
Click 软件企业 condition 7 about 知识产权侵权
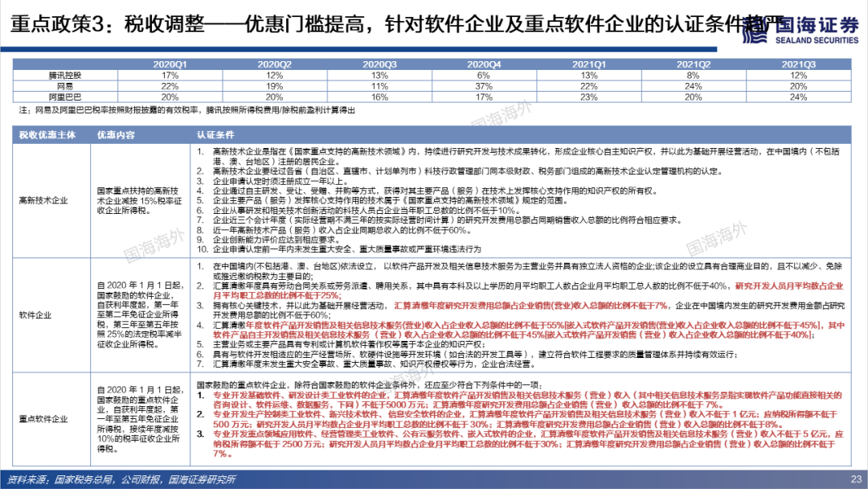tap(366, 364)
